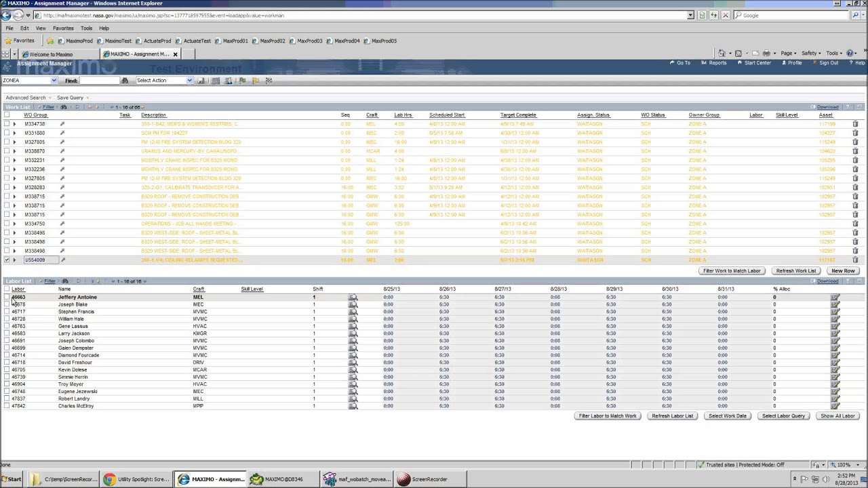Click modify icon at Joseph Blake row end

(835, 304)
